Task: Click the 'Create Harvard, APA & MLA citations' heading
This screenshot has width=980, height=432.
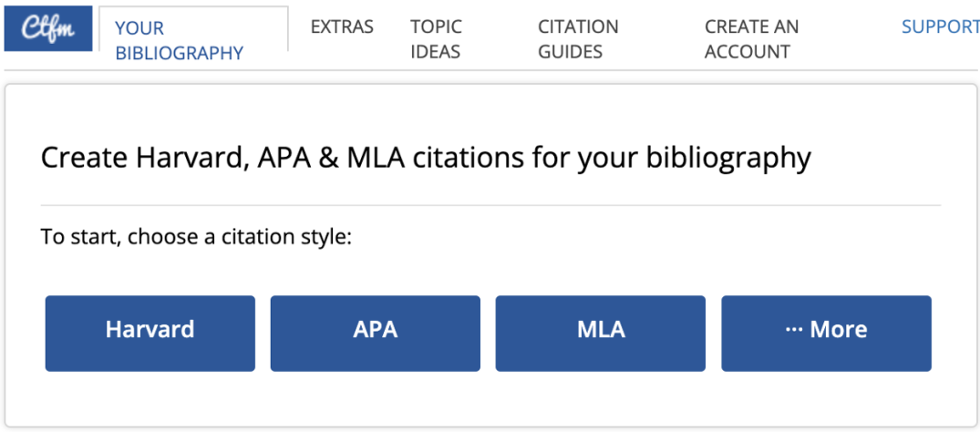Action: (x=426, y=158)
